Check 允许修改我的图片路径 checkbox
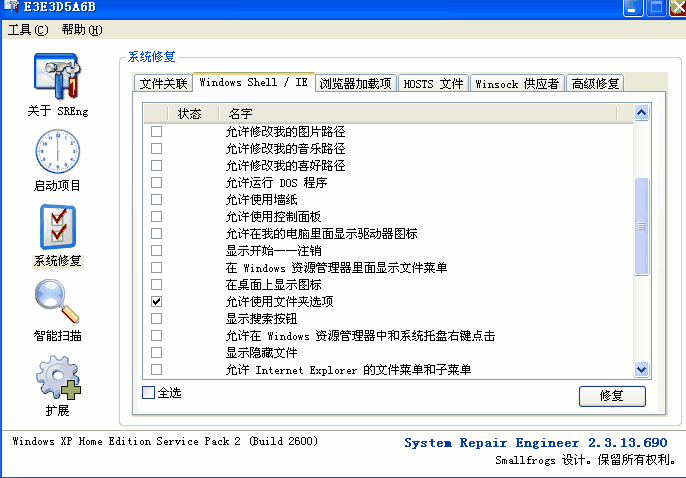Image resolution: width=686 pixels, height=478 pixels. coord(156,131)
